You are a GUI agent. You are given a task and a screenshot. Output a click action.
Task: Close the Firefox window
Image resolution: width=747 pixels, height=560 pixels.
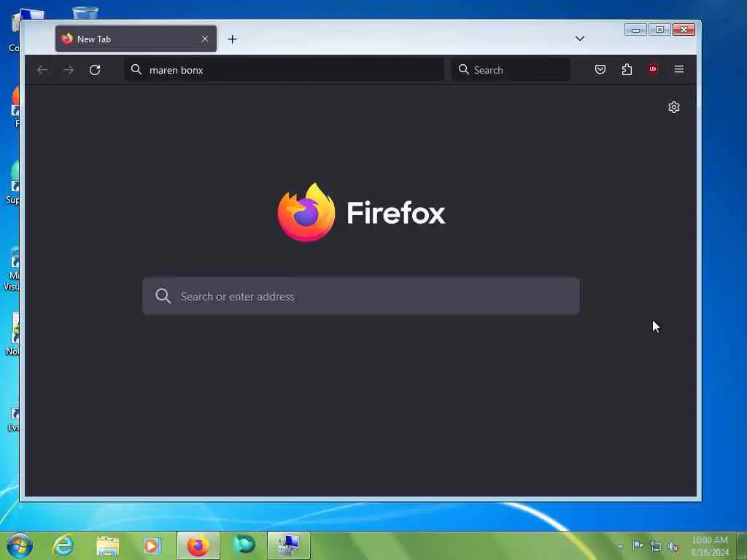(x=684, y=29)
